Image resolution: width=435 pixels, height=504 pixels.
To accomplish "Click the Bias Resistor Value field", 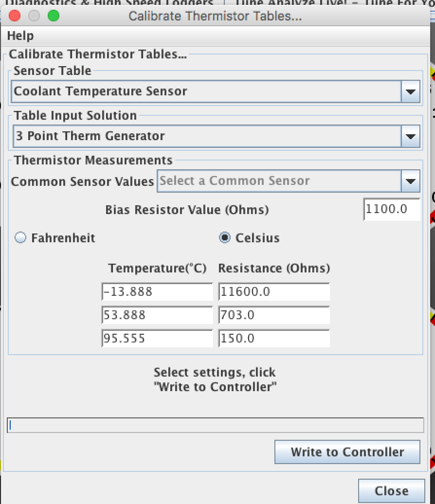I will coord(391,209).
